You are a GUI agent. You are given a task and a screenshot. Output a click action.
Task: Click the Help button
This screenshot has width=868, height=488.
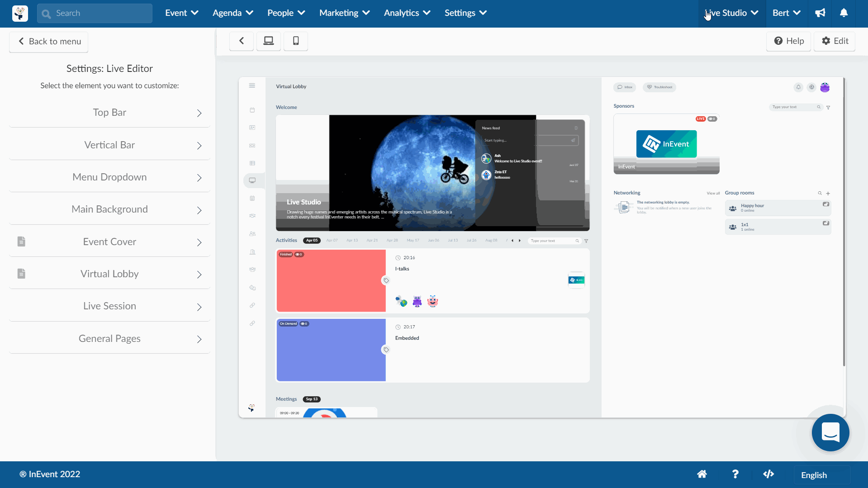(x=788, y=41)
